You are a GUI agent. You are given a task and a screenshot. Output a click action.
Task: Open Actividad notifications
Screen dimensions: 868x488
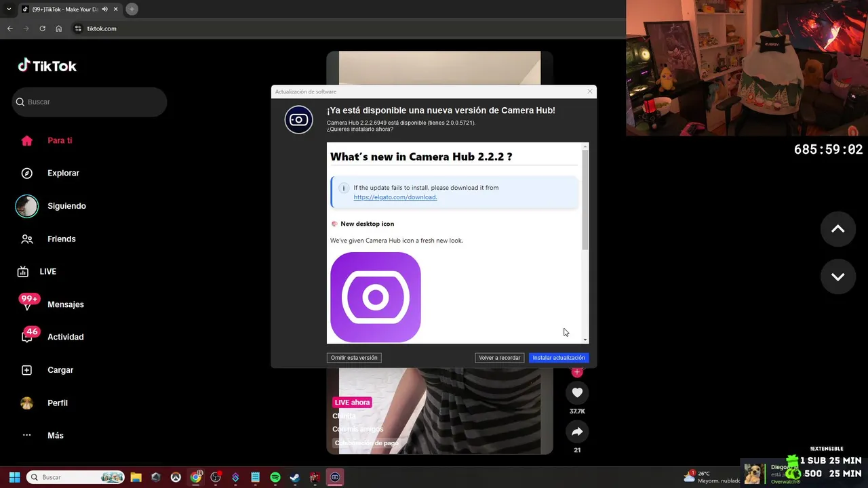click(65, 337)
